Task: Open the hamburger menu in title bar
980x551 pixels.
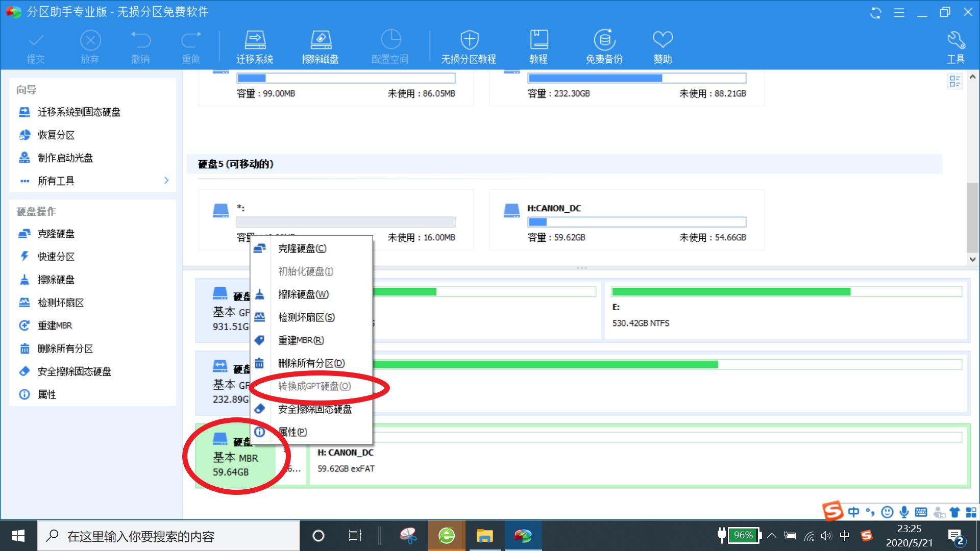Action: 899,13
